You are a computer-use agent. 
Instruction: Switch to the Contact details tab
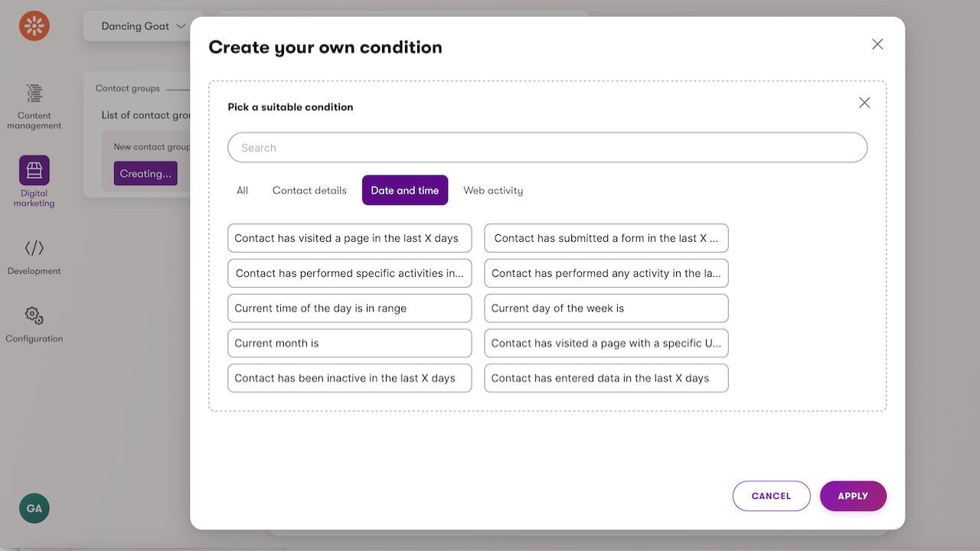click(309, 191)
